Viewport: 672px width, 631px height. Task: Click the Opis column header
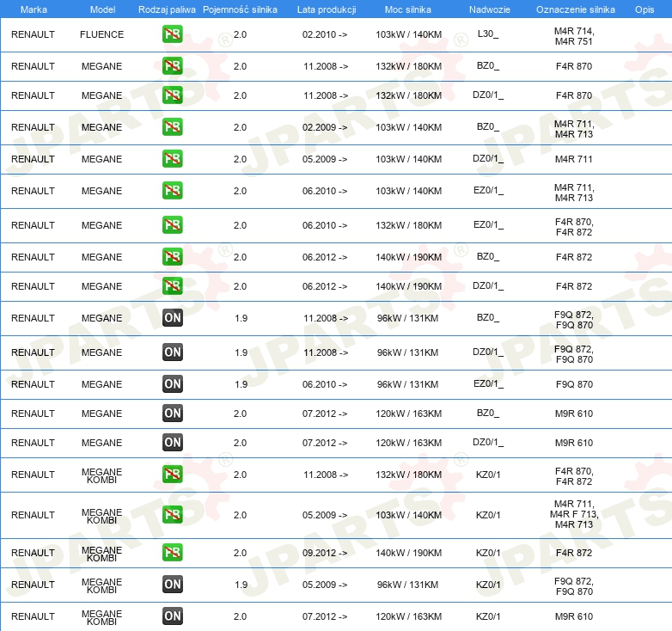pos(645,9)
